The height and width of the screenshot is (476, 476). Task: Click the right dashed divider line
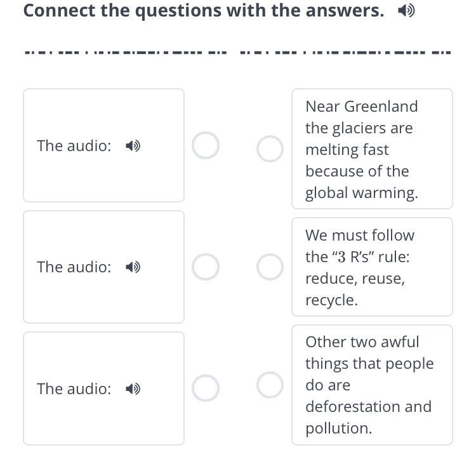point(345,52)
